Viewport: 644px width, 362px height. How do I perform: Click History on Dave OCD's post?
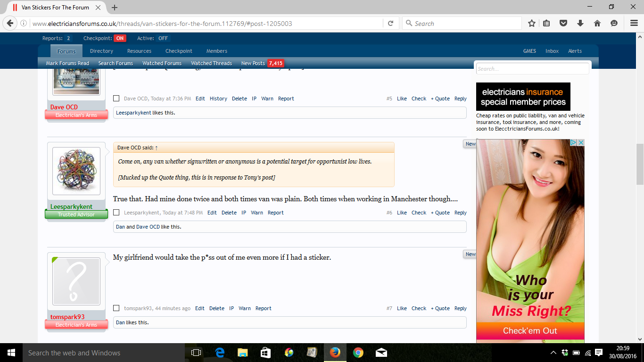[218, 99]
